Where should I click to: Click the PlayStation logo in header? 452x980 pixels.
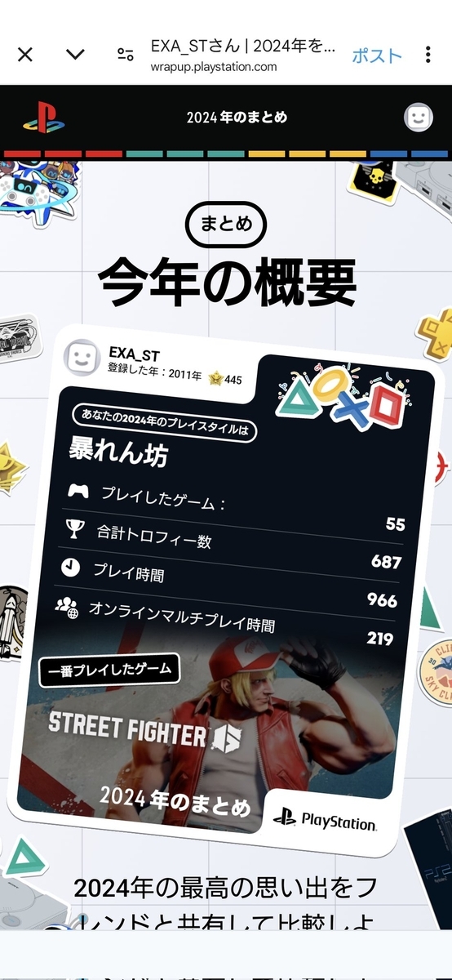(x=44, y=118)
